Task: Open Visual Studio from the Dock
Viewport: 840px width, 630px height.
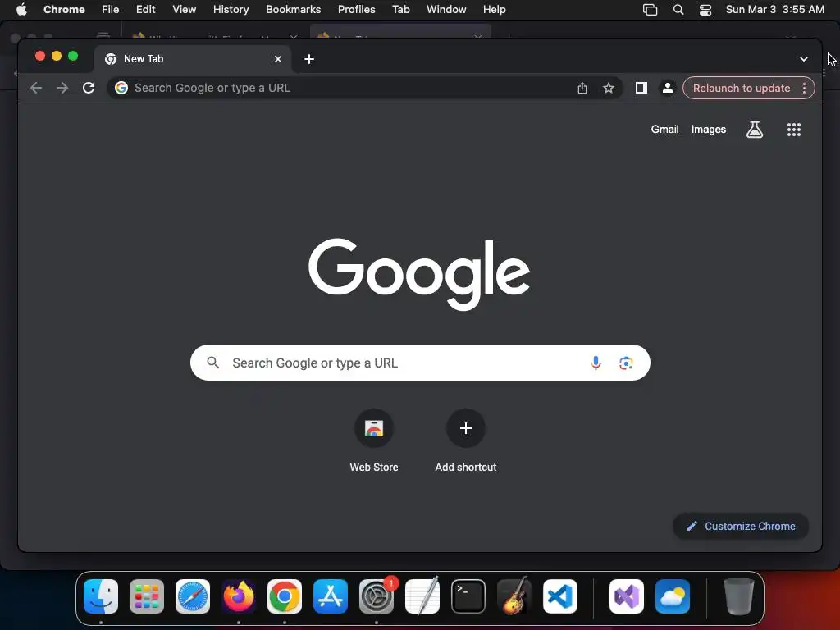Action: point(626,596)
